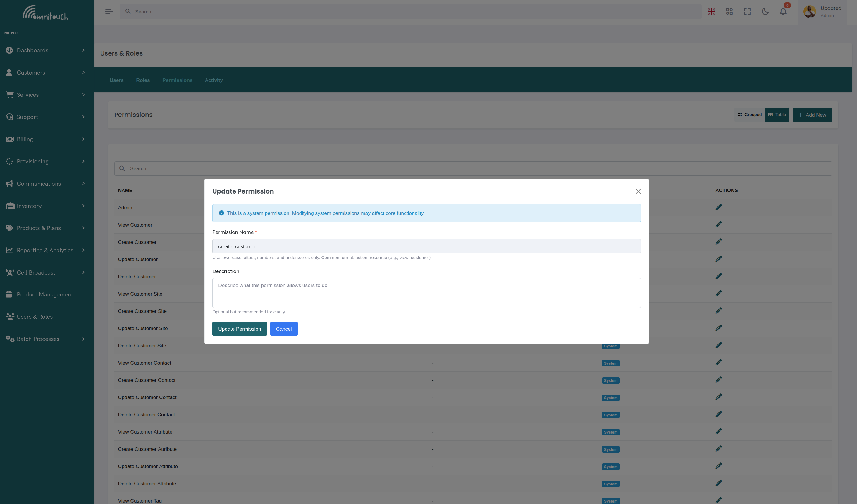857x504 pixels.
Task: Click the edit pencil for Admin permission
Action: [719, 207]
